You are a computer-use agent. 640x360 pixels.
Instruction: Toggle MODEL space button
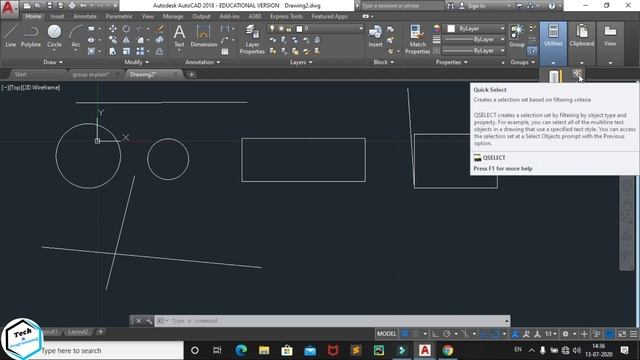386,334
